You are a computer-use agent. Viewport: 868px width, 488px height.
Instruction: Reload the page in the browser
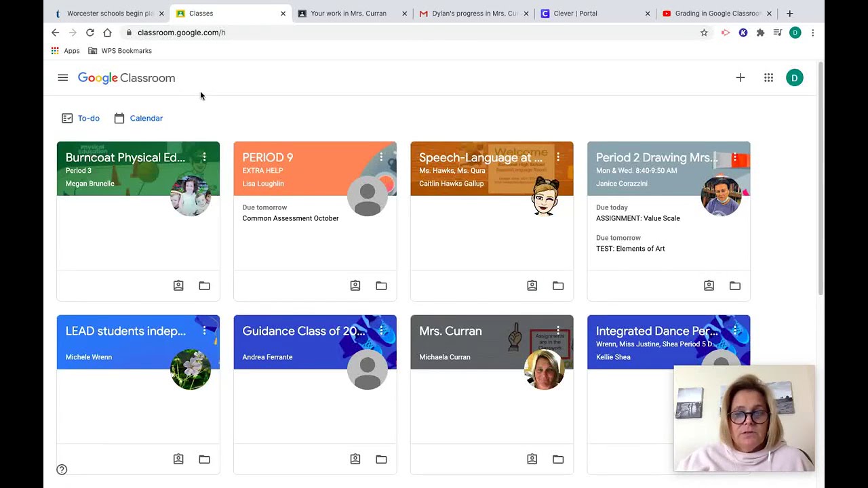90,33
